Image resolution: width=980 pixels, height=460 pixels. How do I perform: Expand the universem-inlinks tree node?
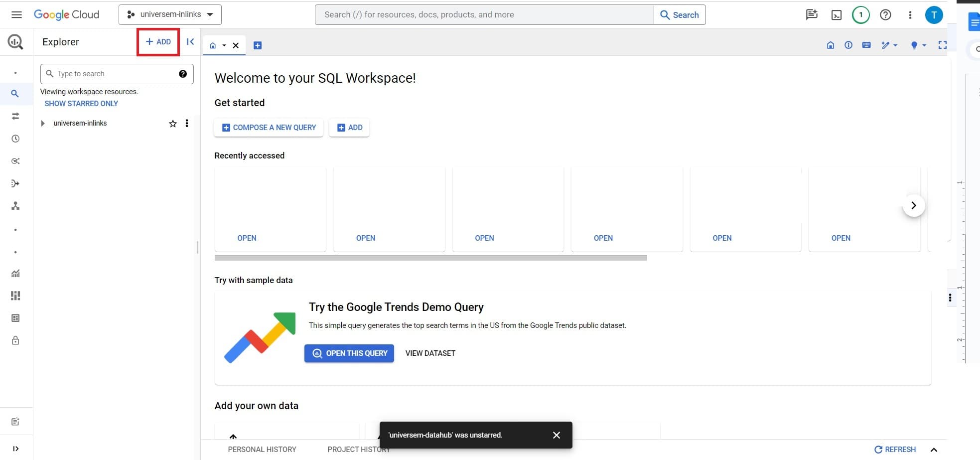[x=43, y=124]
